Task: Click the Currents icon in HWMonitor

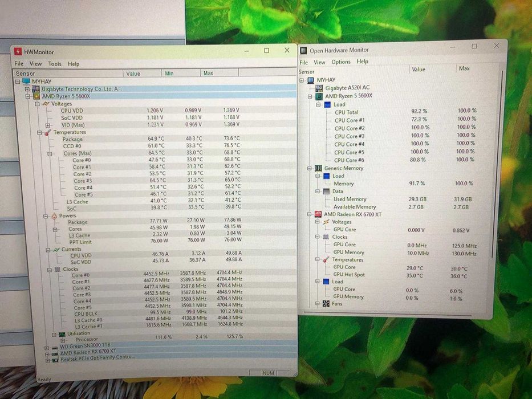Action: (x=56, y=250)
